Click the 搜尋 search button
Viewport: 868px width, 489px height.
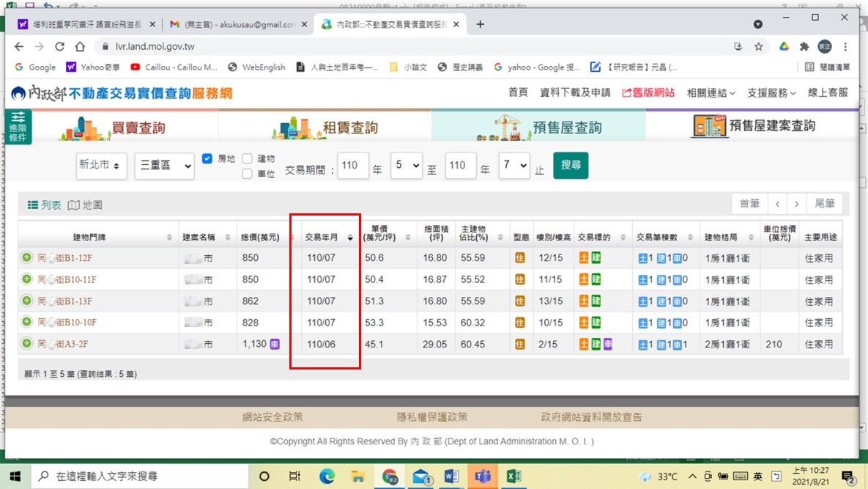coord(571,165)
